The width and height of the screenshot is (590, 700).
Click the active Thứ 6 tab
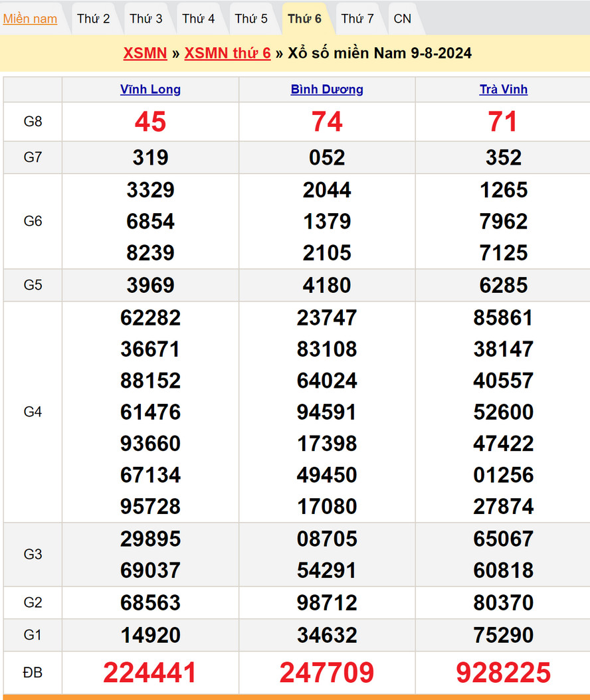point(304,19)
